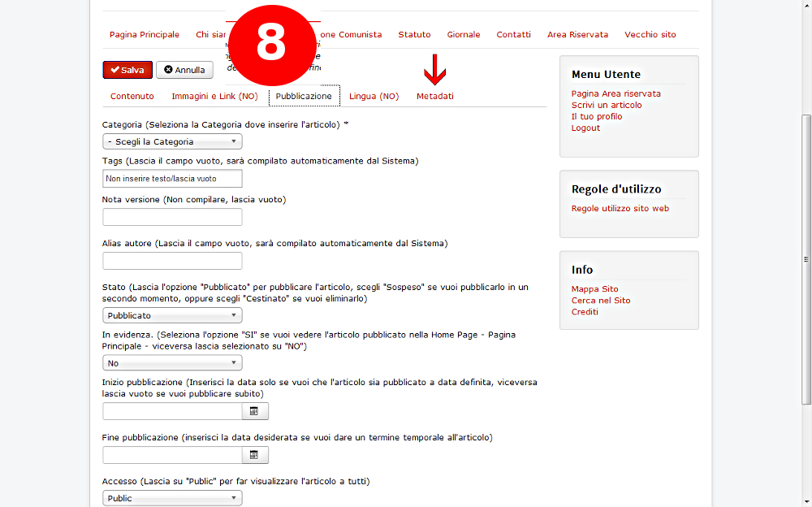
Task: Open the Pagina Area riservata link
Action: click(616, 93)
